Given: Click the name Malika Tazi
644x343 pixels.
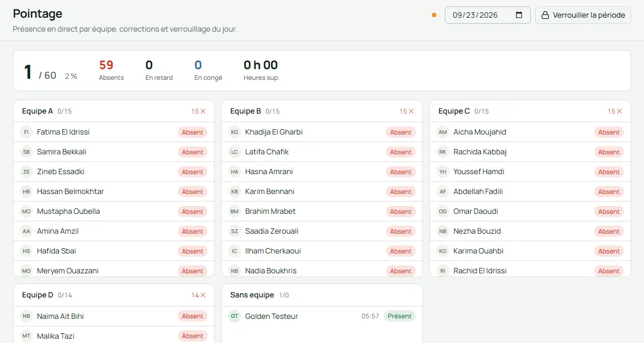Looking at the screenshot, I should 56,336.
